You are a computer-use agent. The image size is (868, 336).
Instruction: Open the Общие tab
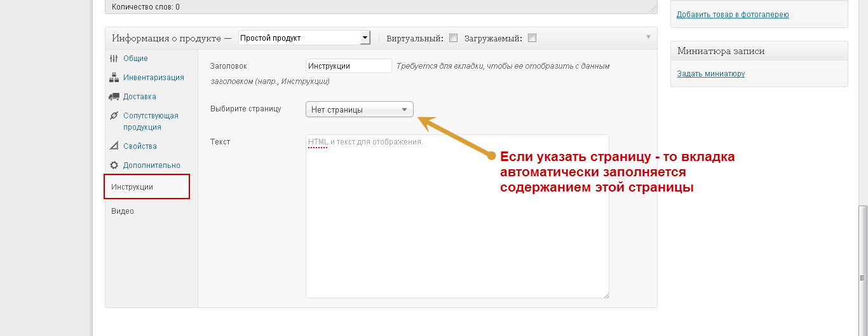135,59
